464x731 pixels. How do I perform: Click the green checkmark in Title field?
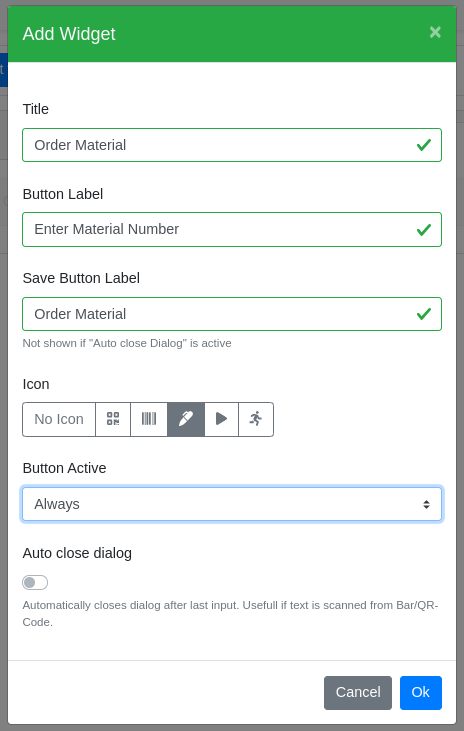click(x=423, y=145)
